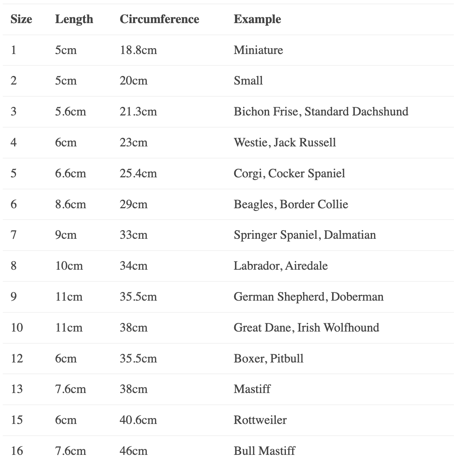Image resolution: width=466 pixels, height=476 pixels.
Task: Click the Westie, Jack Russell entry
Action: pos(285,142)
